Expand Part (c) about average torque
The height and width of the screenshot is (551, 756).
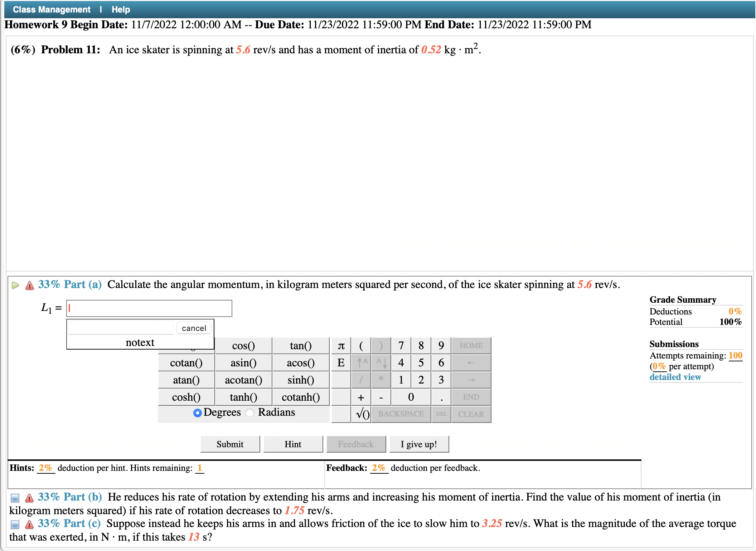click(15, 523)
